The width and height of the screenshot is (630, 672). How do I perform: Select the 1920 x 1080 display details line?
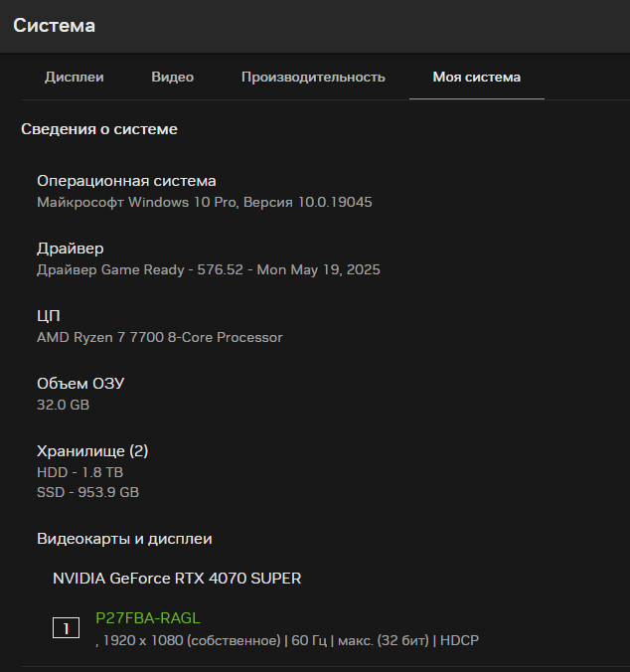coord(287,640)
